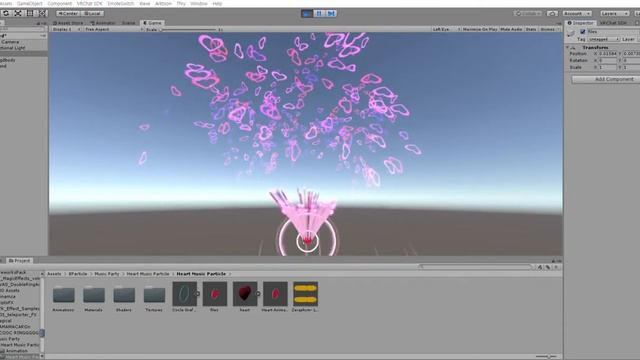Screen dimensions: 640x360
Task: Click the Step frame button
Action: point(331,13)
